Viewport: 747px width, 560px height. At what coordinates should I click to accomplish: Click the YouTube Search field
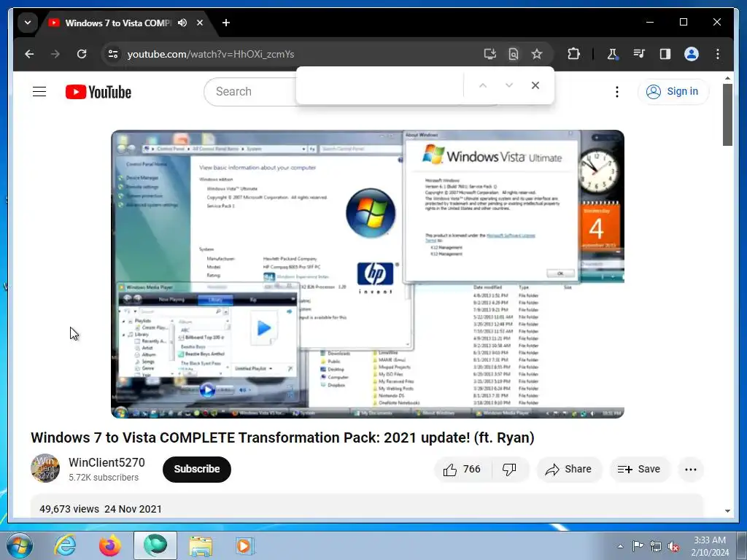251,91
